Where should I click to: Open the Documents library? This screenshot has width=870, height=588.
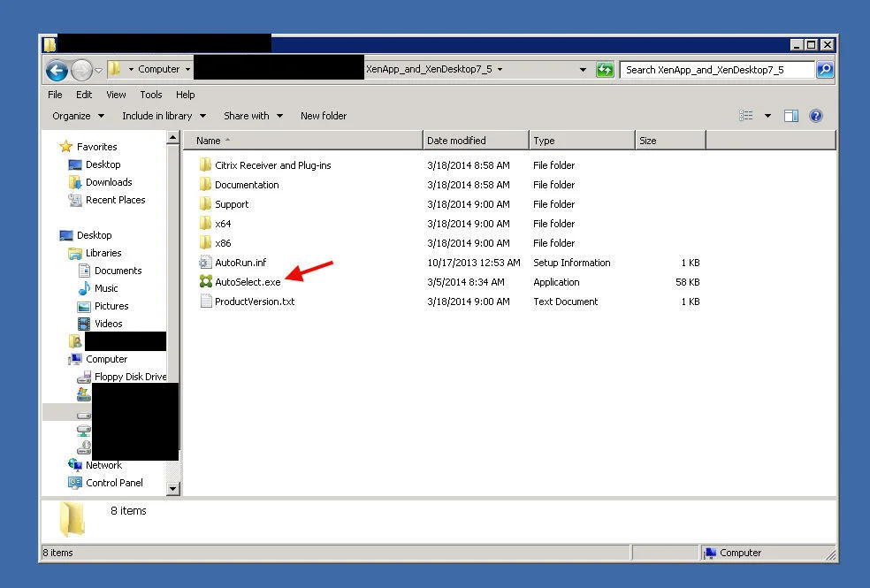tap(118, 271)
